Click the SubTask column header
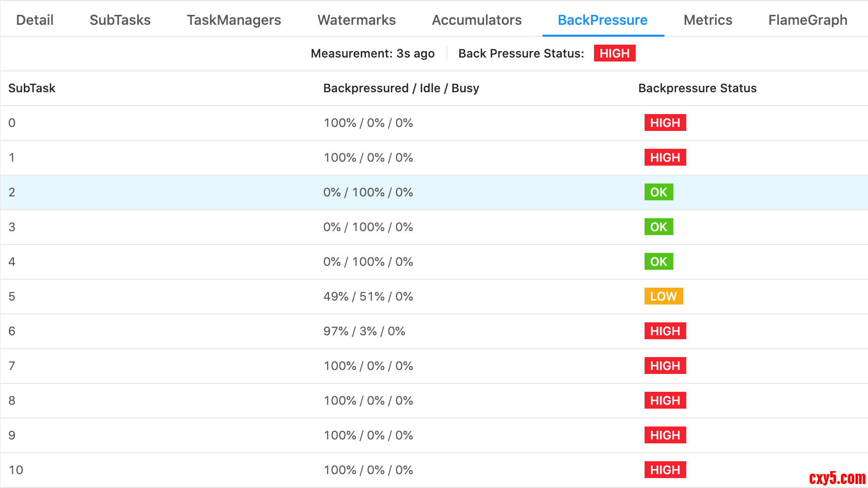 click(32, 88)
